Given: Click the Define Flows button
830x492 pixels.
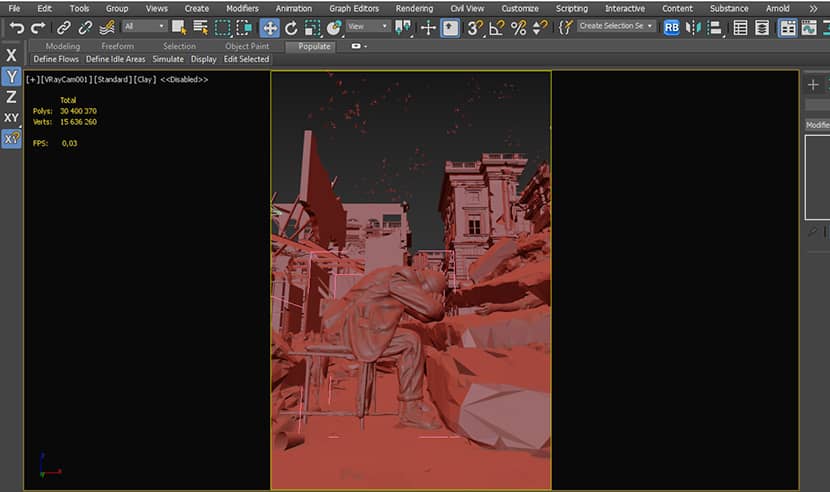Looking at the screenshot, I should pos(56,59).
